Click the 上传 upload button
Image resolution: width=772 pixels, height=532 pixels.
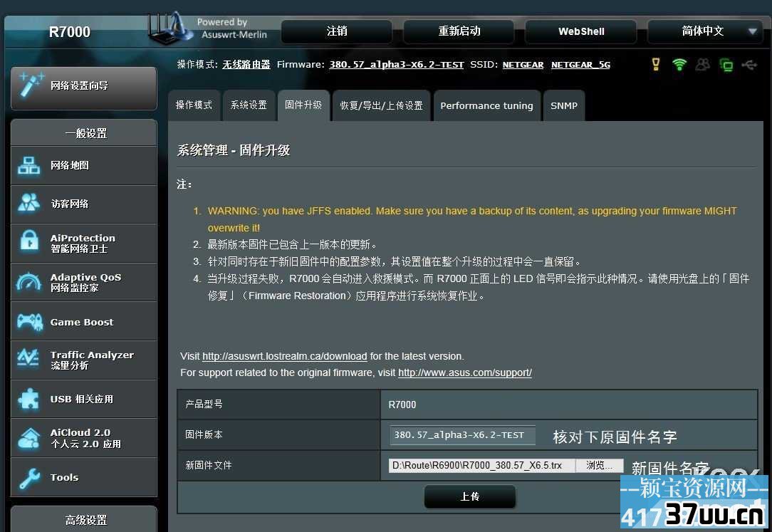coord(470,496)
